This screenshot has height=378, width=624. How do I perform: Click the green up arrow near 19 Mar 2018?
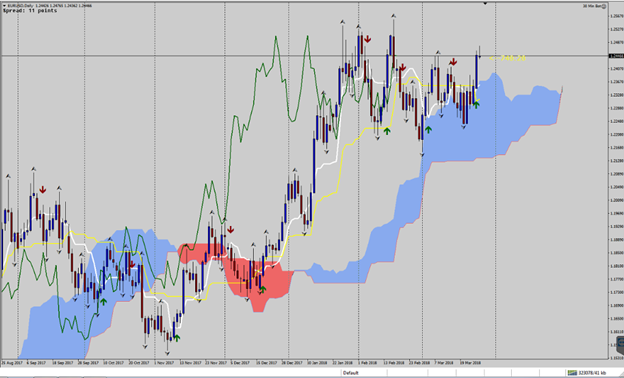click(x=476, y=105)
